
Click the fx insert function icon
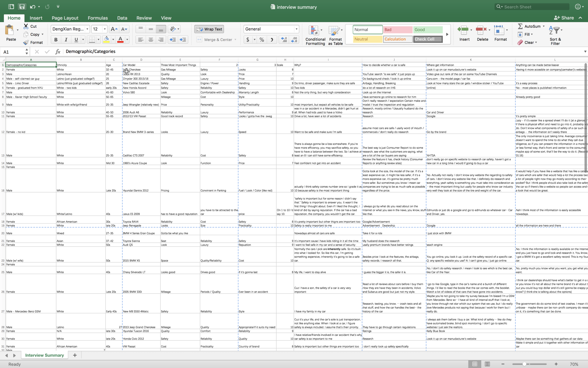pyautogui.click(x=58, y=52)
